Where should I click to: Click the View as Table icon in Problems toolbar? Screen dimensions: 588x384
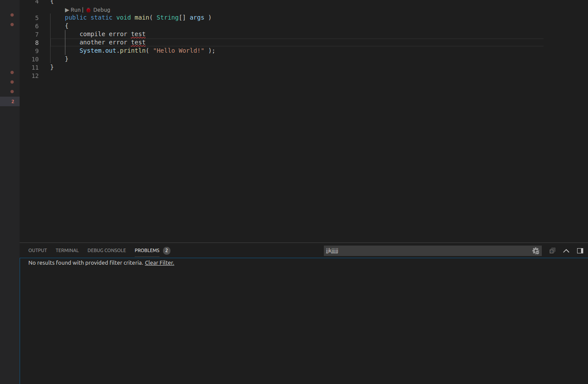coord(552,250)
